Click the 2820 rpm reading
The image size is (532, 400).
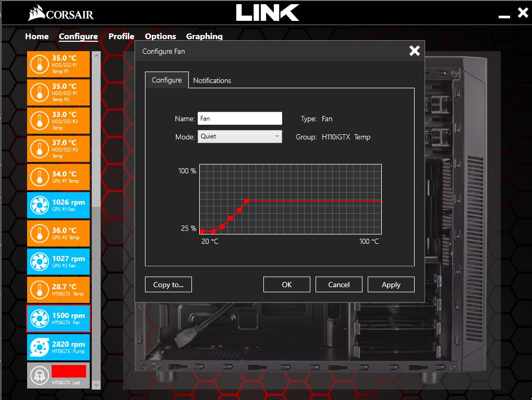(x=68, y=344)
